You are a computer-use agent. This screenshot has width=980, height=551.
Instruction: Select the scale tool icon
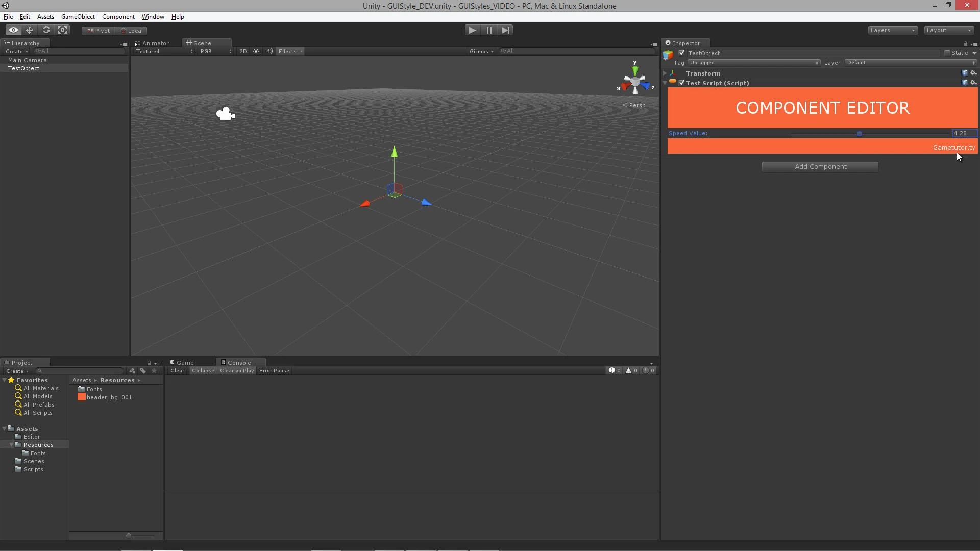click(63, 30)
